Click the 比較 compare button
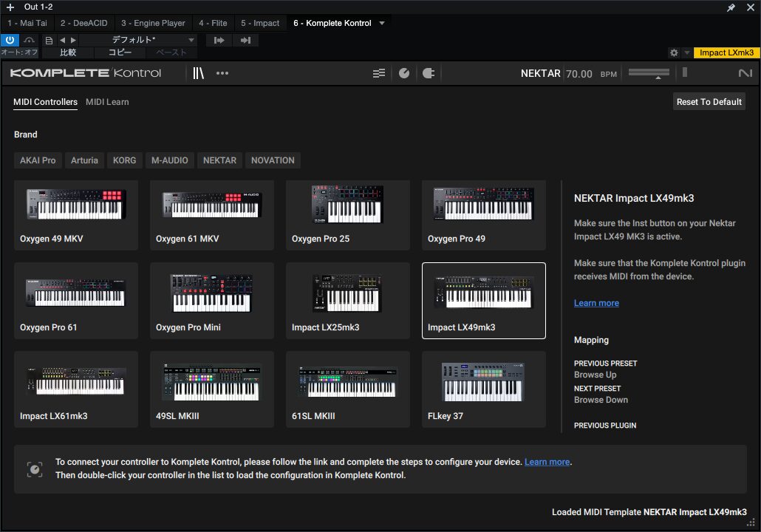 pos(68,52)
